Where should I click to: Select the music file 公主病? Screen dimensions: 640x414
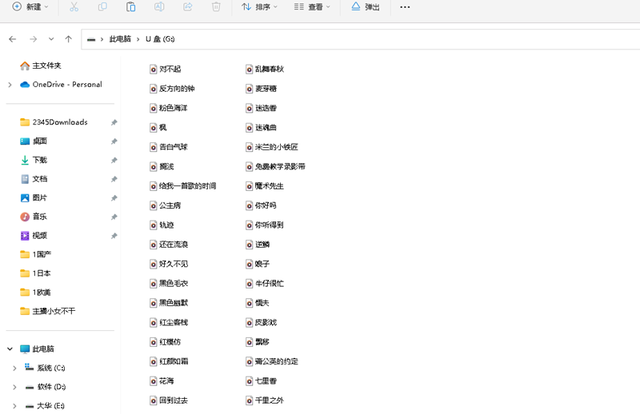click(173, 205)
